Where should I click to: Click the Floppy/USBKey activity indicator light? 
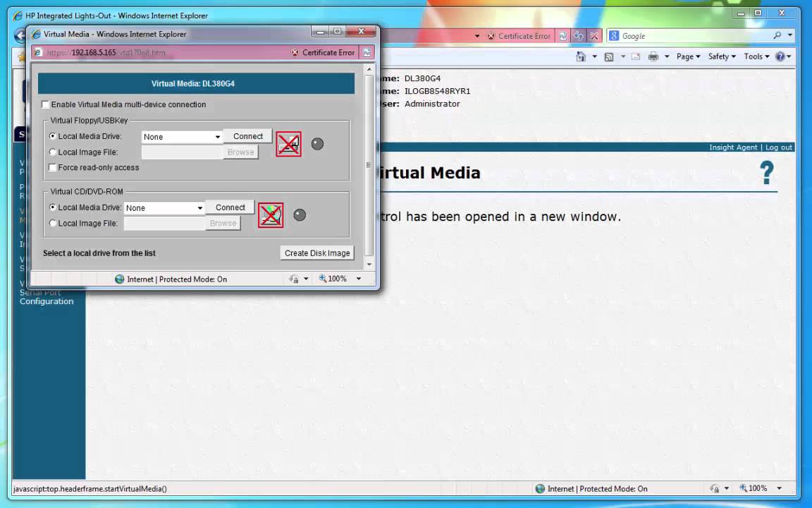(x=317, y=144)
